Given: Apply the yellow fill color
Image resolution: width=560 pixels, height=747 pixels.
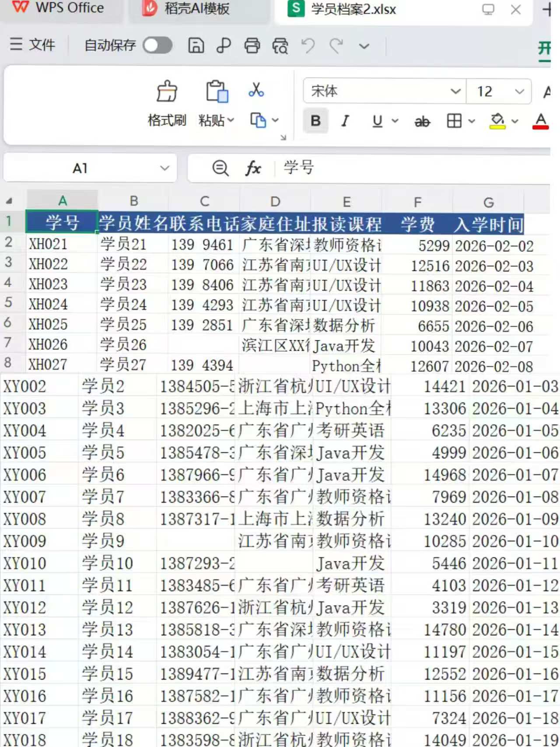Looking at the screenshot, I should 497,121.
